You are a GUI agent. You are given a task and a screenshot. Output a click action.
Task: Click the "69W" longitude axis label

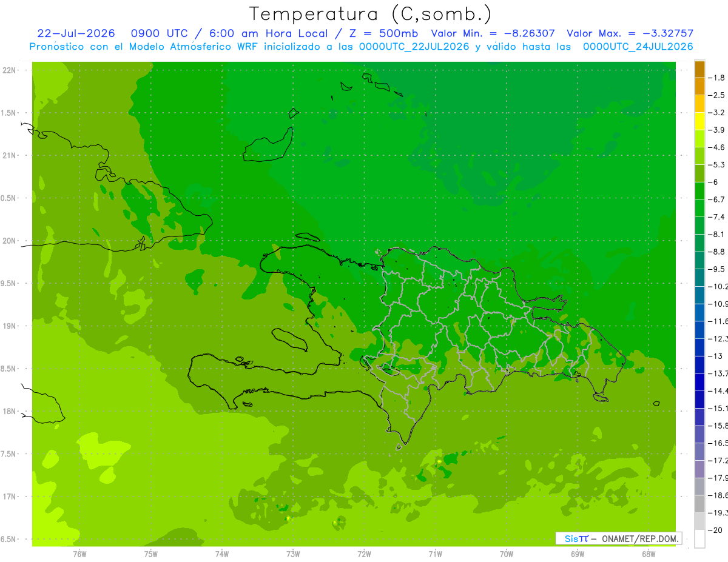point(578,554)
